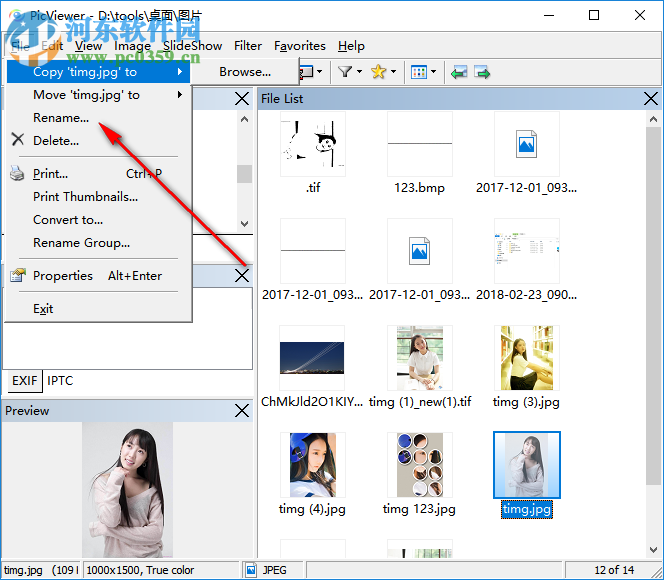This screenshot has height=580, width=664.
Task: Close the EXIF info panel
Action: (242, 276)
